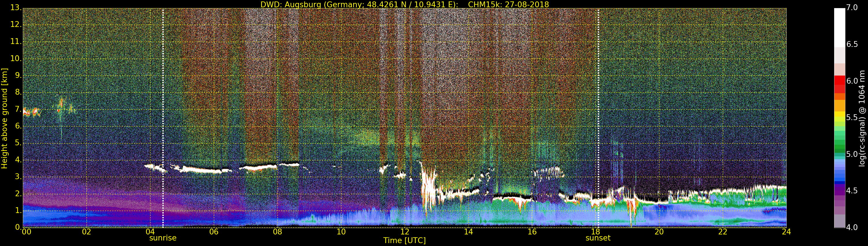Click the '08' time tick label

[277, 232]
